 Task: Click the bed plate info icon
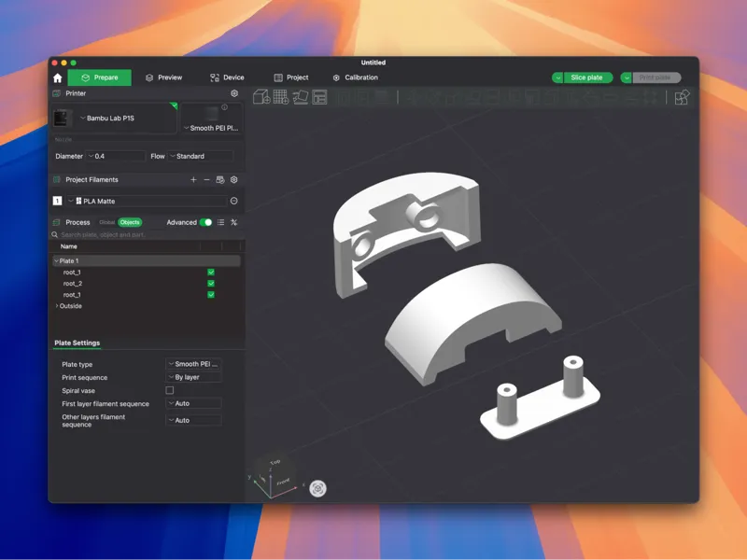point(224,107)
